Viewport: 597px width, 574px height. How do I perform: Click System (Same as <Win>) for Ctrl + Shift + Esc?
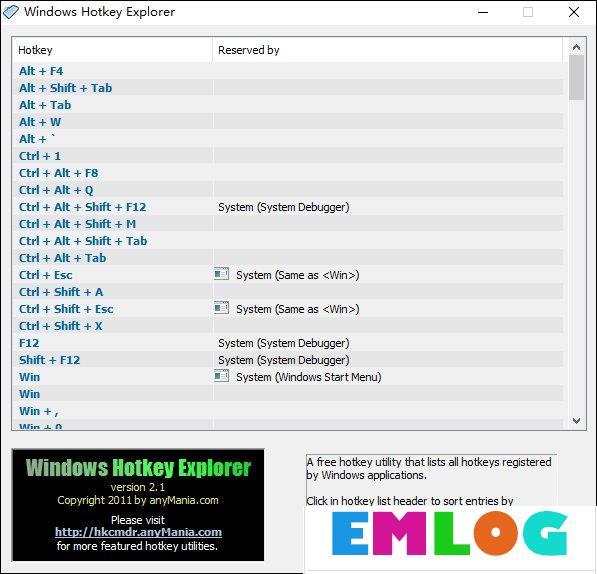[x=298, y=309]
